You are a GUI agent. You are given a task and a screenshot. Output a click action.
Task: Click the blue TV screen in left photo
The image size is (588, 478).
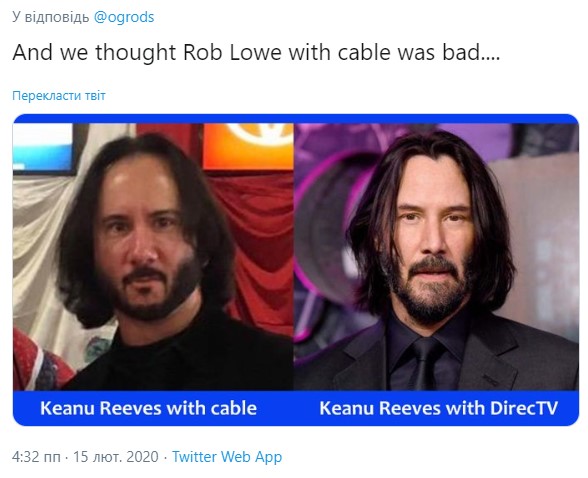point(43,148)
